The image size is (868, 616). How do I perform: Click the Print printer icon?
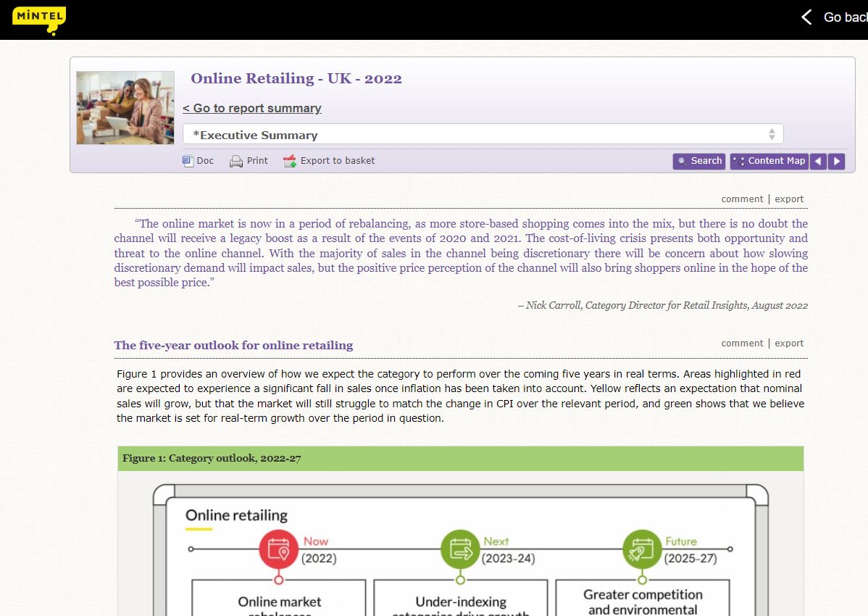[x=236, y=161]
